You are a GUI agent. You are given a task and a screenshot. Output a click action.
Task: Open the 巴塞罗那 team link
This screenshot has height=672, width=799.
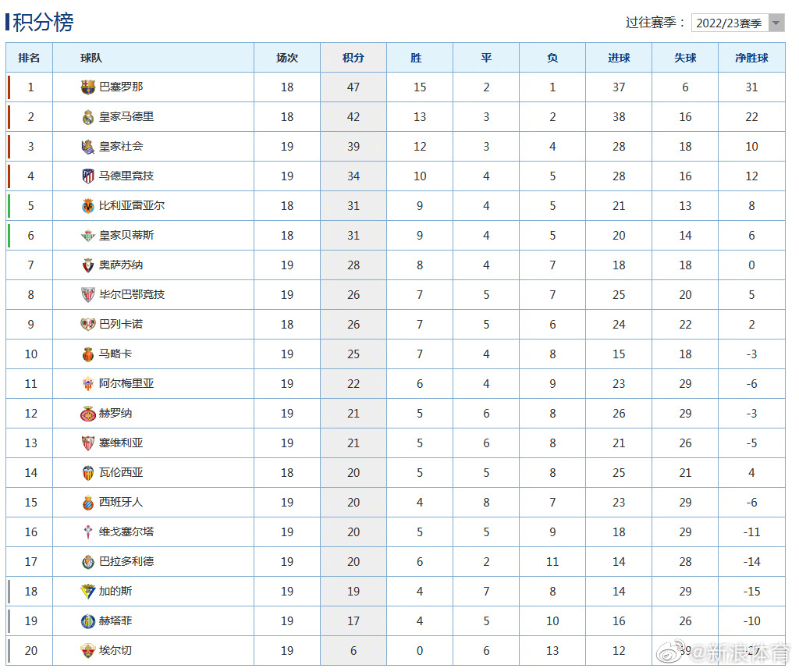(x=121, y=87)
